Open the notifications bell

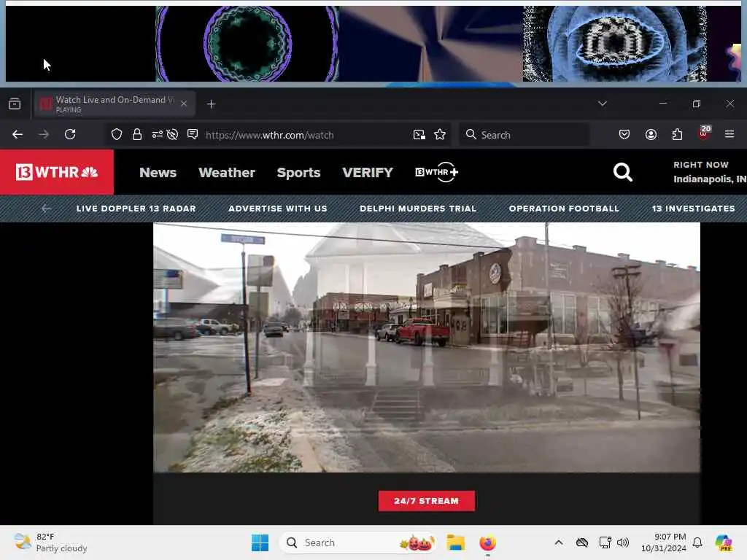click(x=697, y=542)
